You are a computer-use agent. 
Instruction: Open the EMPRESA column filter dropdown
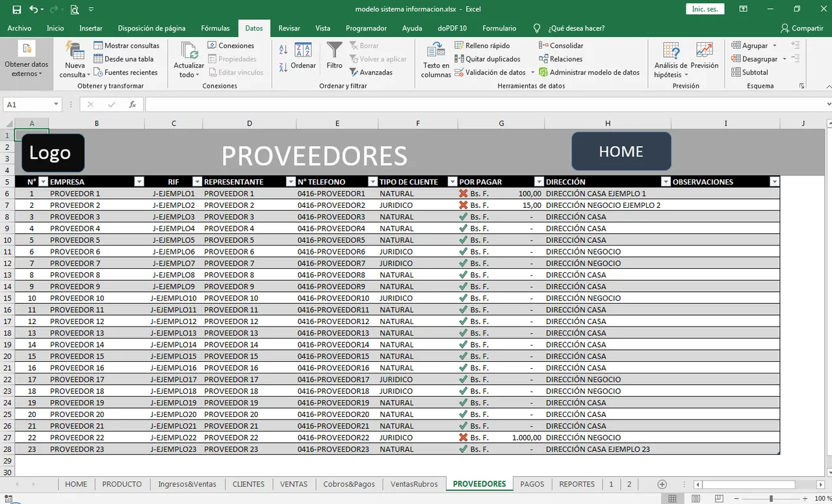139,182
